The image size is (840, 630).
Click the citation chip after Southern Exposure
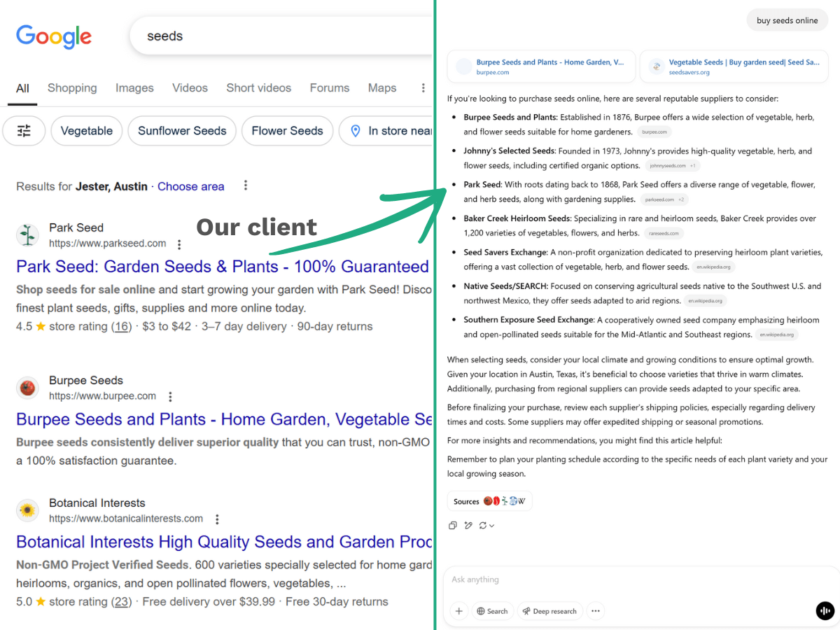coord(777,335)
